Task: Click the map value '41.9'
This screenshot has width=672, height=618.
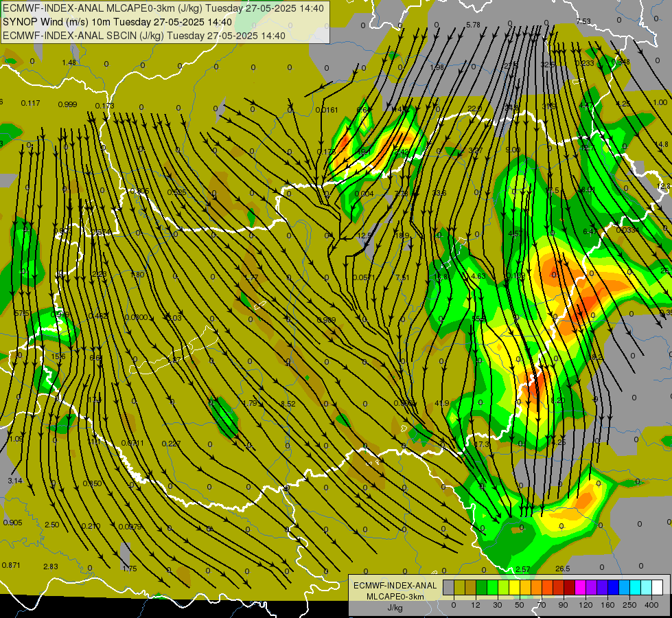Action: point(442,404)
